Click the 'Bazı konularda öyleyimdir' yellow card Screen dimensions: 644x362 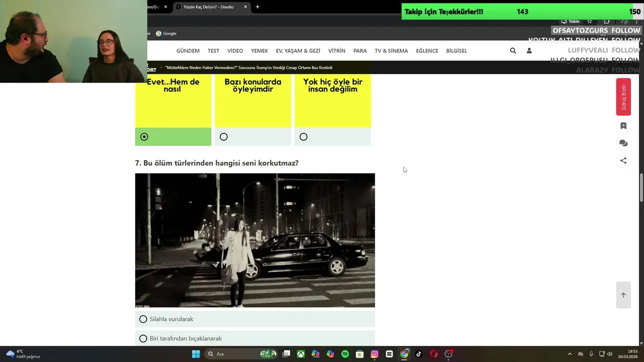pos(253,101)
